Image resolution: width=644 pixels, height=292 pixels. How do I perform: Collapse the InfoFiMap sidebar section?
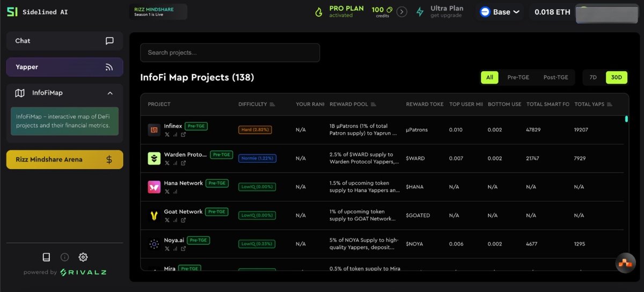click(110, 93)
